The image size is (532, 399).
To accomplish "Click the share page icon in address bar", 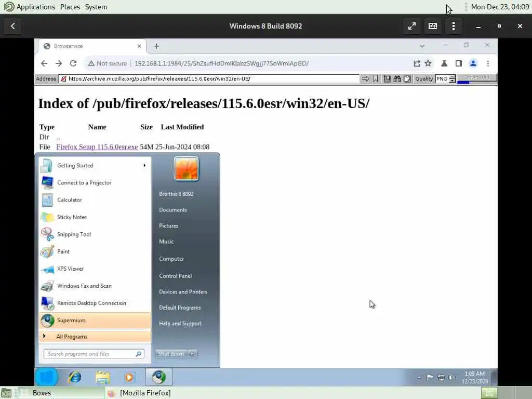I will click(x=417, y=63).
